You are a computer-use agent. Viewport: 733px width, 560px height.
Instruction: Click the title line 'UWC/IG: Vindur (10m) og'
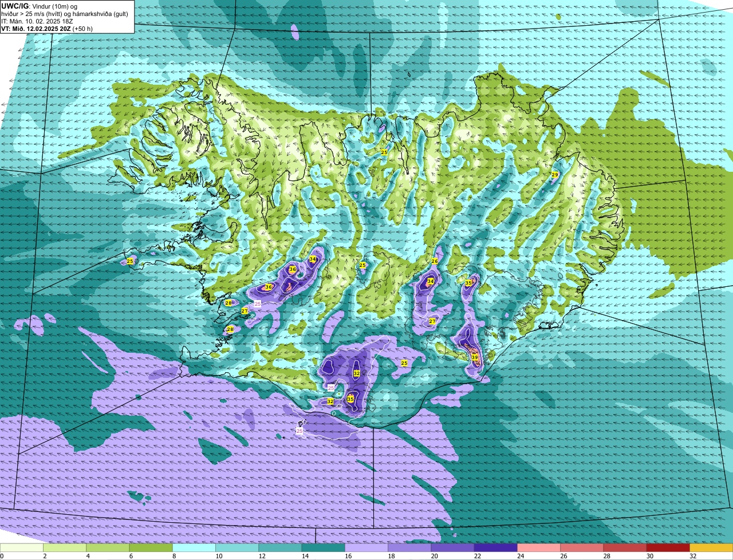(x=39, y=6)
